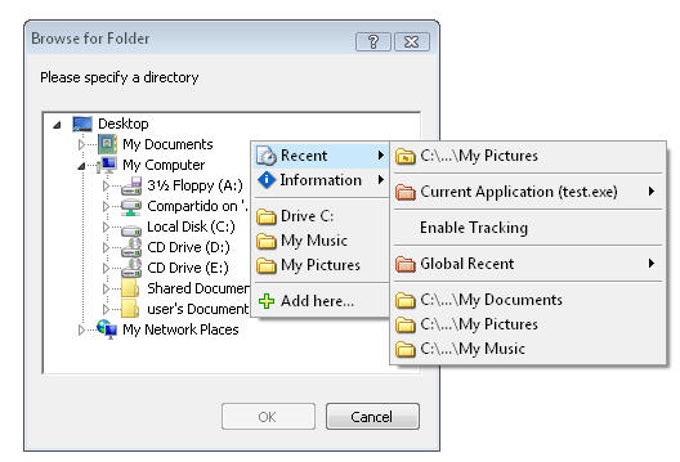
Task: Click the Recent clock-folder icon
Action: click(266, 156)
